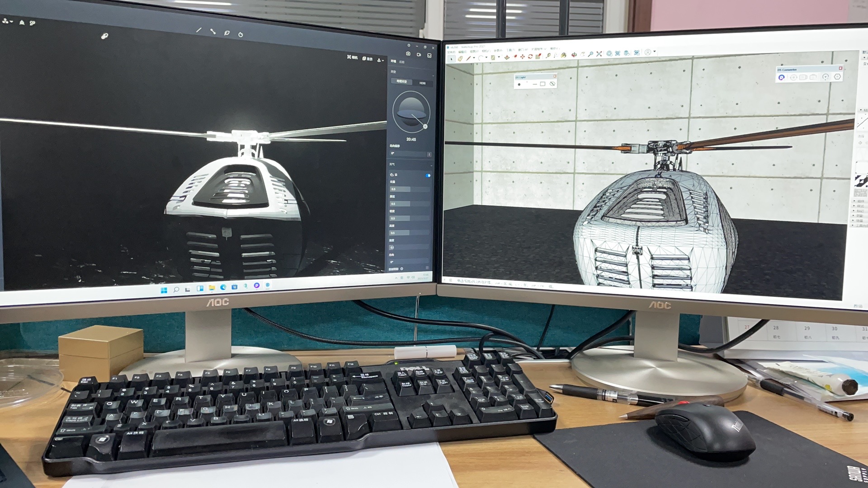Open Shapes tool dropdown arrow in SketchUp

click(x=499, y=57)
